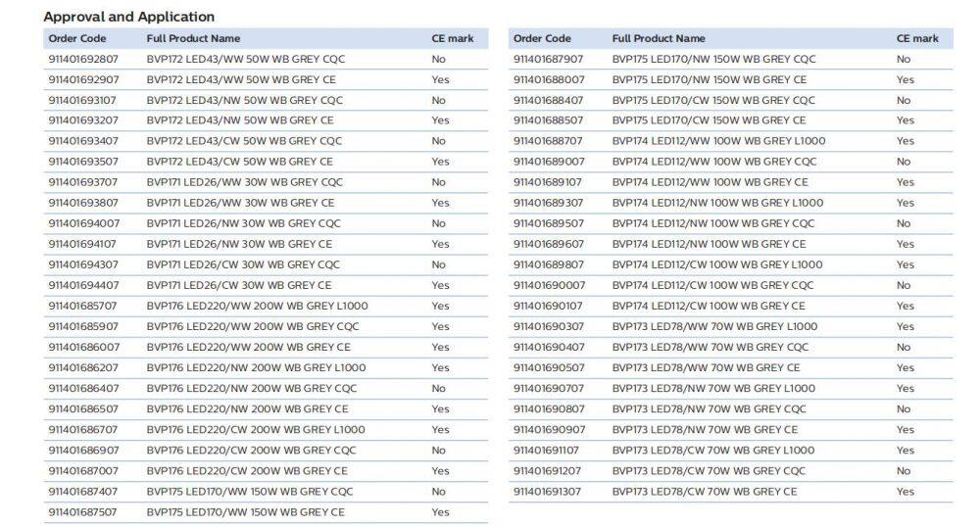The height and width of the screenshot is (526, 980).
Task: Click the CE mark value for order 911401694007
Action: tap(438, 223)
